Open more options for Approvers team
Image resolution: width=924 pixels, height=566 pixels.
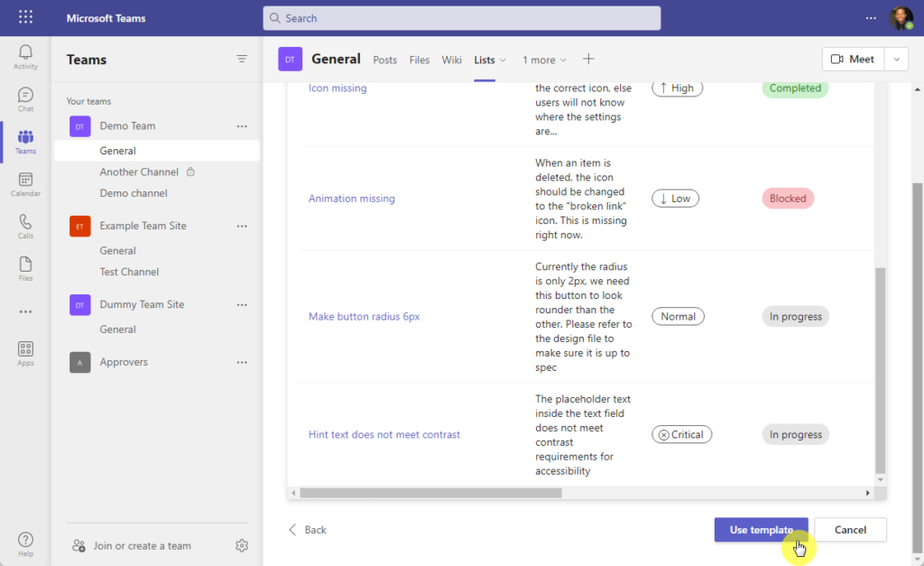[242, 363]
